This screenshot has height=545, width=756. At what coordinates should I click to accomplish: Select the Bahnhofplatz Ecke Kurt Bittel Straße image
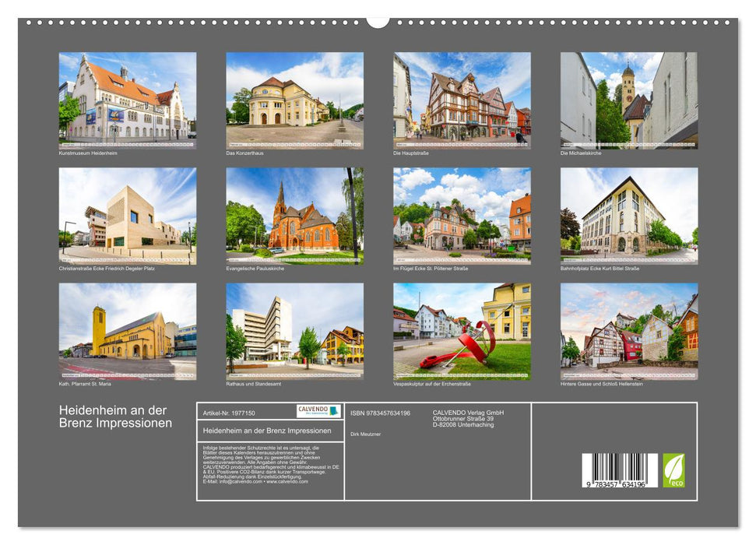(628, 216)
